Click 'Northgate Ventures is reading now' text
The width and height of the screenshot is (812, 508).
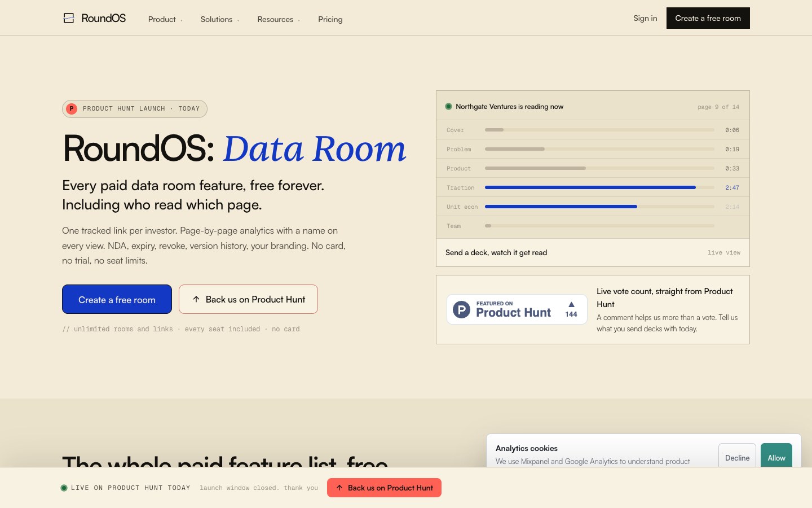510,106
